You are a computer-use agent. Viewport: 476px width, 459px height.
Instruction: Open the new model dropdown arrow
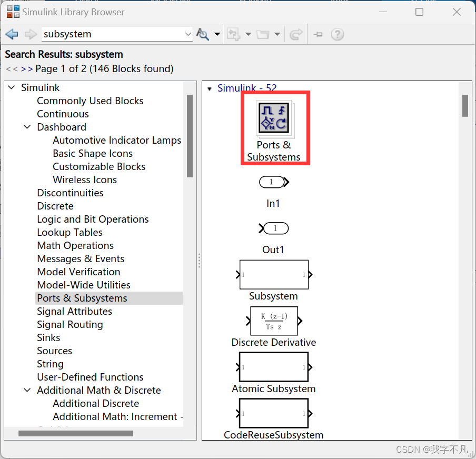coord(248,34)
